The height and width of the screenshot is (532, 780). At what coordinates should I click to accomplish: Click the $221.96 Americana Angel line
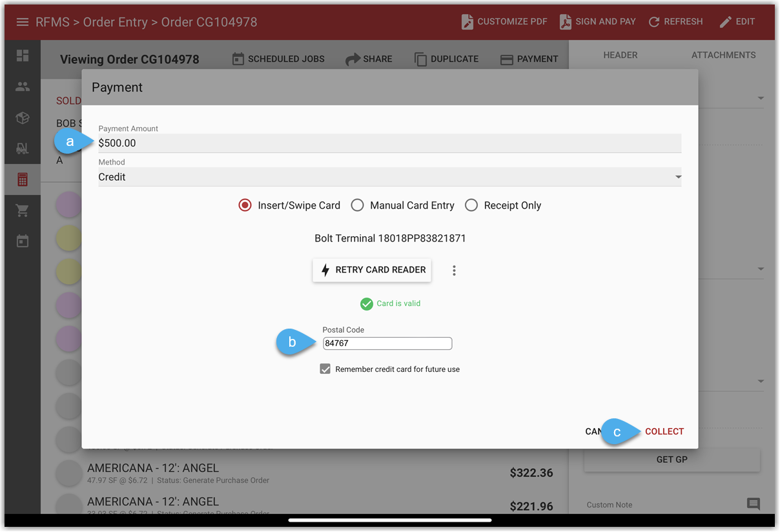[x=305, y=504]
